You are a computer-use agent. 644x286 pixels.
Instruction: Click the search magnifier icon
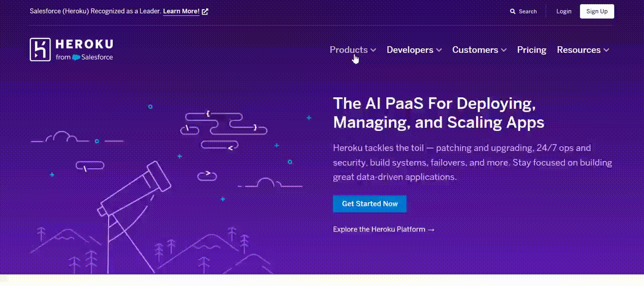513,11
